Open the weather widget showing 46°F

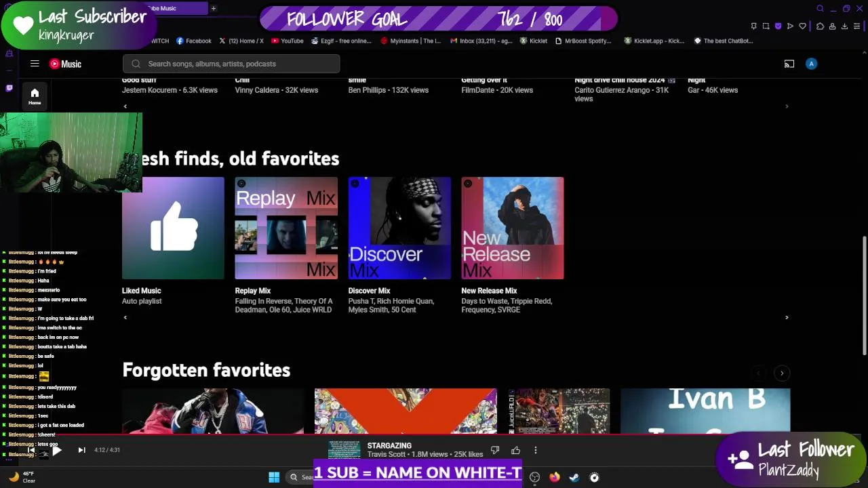click(22, 477)
